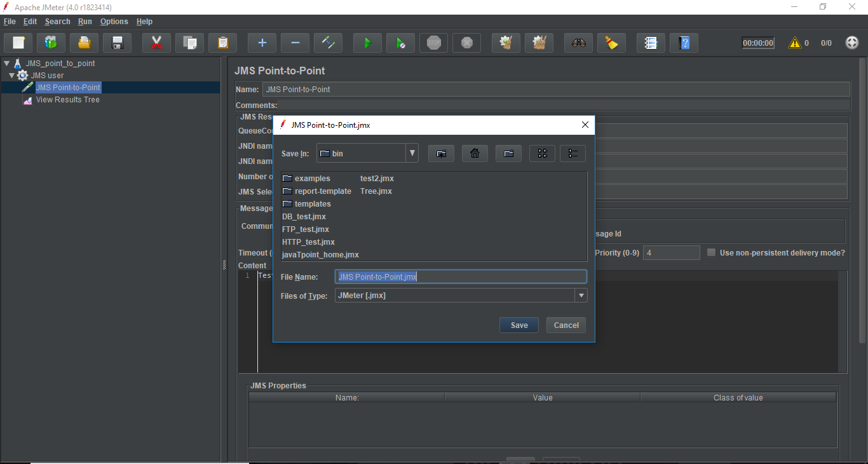Click the Shutdown test icon
868x464 pixels.
tap(467, 43)
